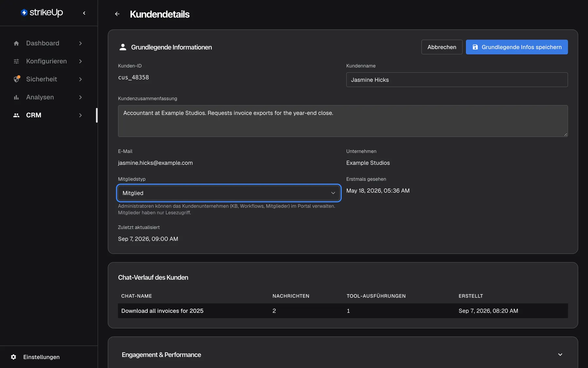Click the company value Example Studios

[x=368, y=163]
